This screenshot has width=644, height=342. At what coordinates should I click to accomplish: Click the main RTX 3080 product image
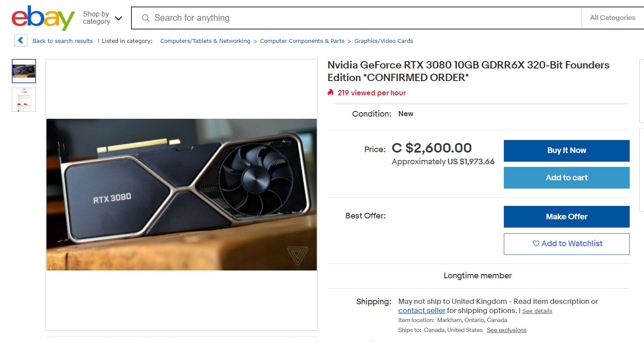pos(181,195)
